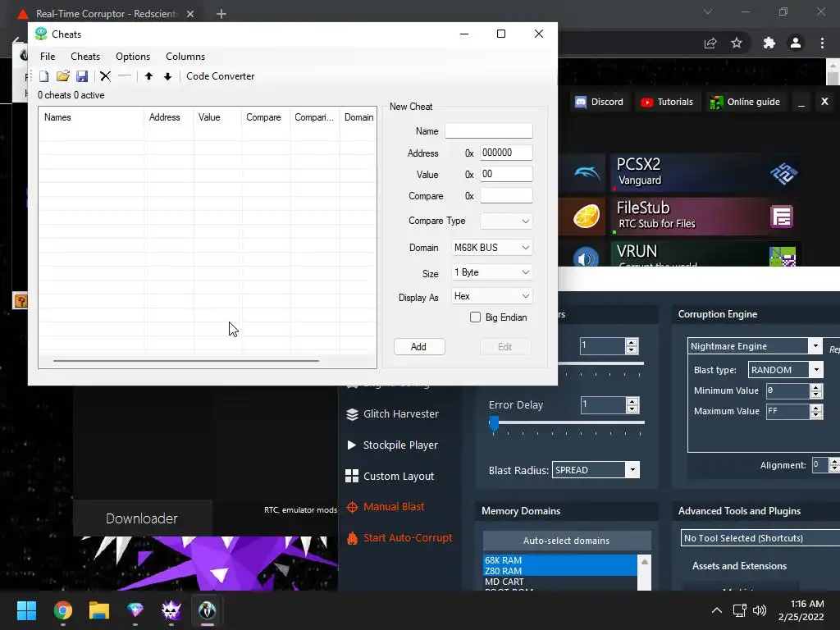This screenshot has width=840, height=630.
Task: Click the PCSX2 dolphin icon
Action: point(587,172)
